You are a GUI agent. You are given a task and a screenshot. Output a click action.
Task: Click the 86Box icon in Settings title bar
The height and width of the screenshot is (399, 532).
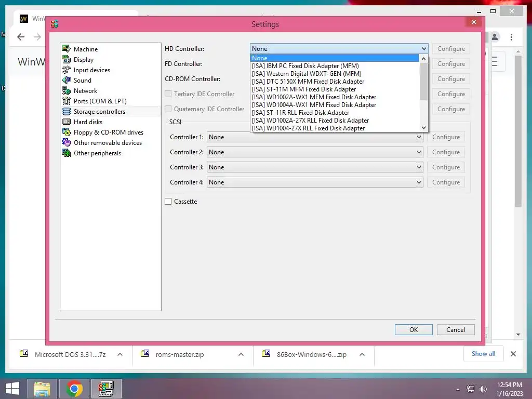point(55,24)
